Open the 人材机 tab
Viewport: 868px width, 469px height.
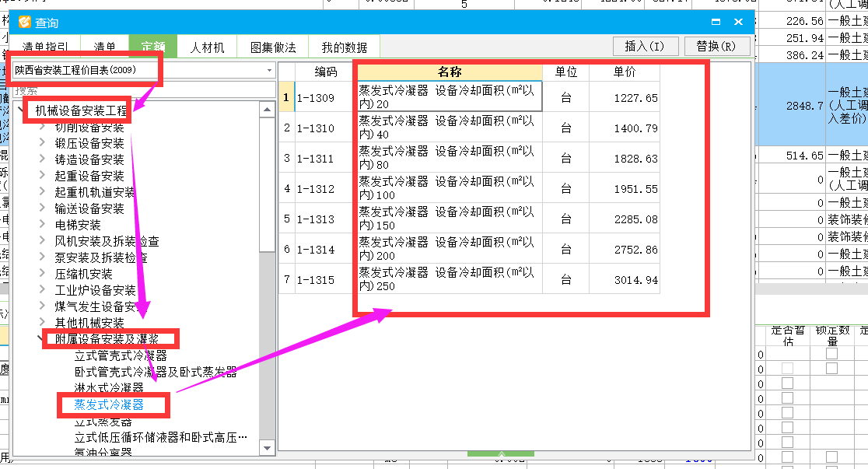click(x=207, y=47)
